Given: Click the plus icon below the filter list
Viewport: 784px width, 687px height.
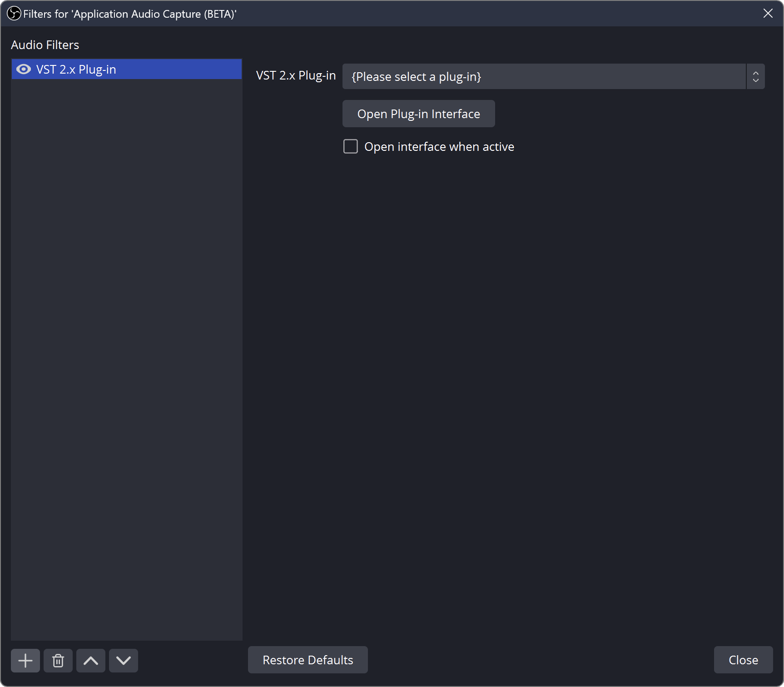Looking at the screenshot, I should pyautogui.click(x=25, y=660).
